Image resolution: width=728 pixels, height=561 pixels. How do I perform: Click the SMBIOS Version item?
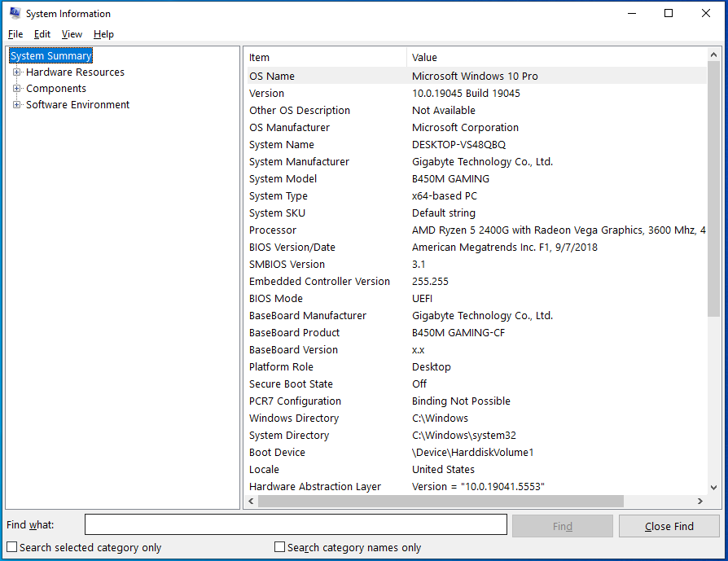287,265
